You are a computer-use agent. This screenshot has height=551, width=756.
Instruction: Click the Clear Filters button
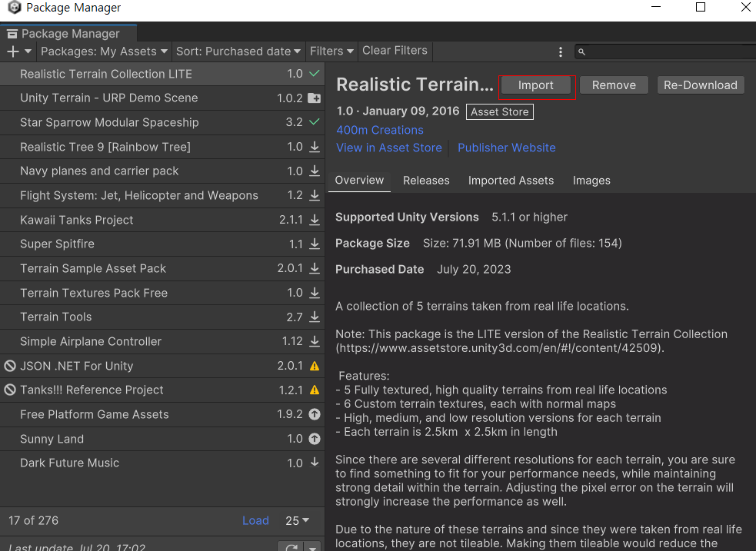tap(395, 51)
